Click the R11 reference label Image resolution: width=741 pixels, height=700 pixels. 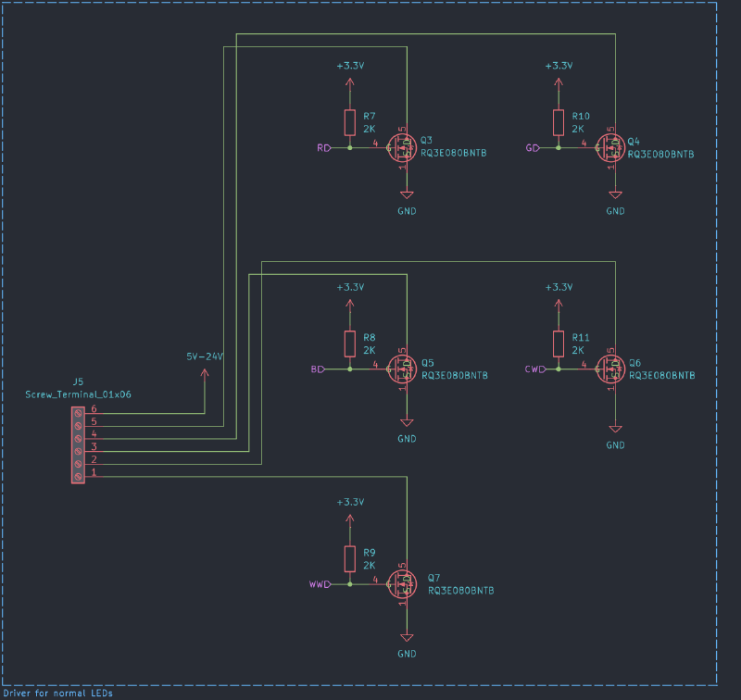pos(581,337)
